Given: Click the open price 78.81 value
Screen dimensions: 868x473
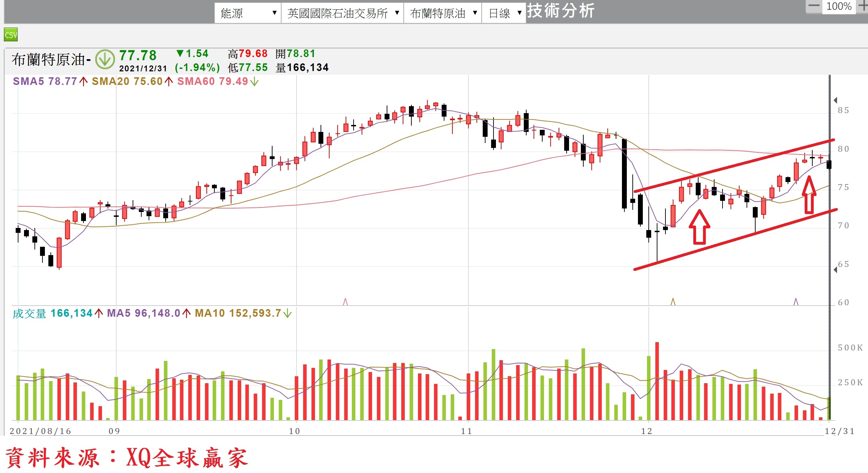Looking at the screenshot, I should point(301,54).
